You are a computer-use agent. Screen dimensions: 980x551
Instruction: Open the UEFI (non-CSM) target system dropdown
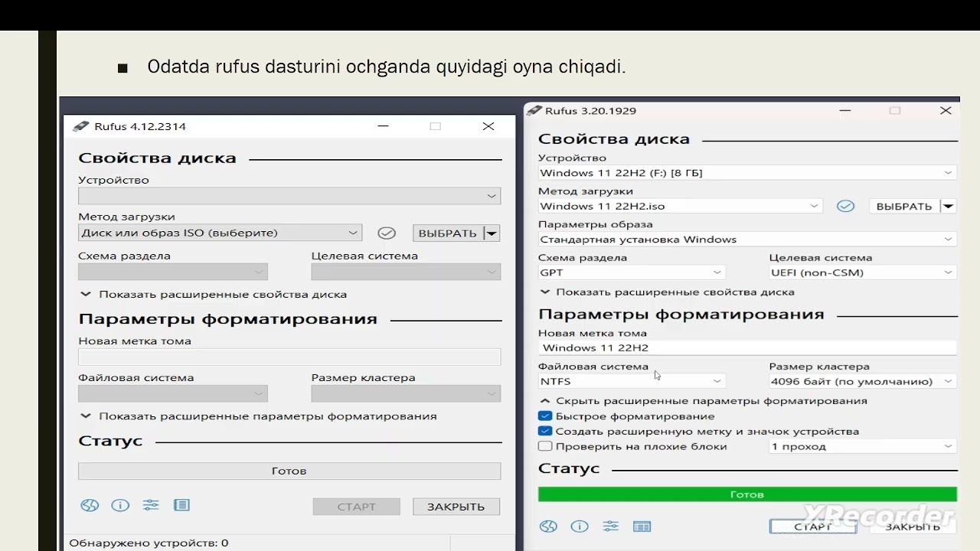click(863, 272)
